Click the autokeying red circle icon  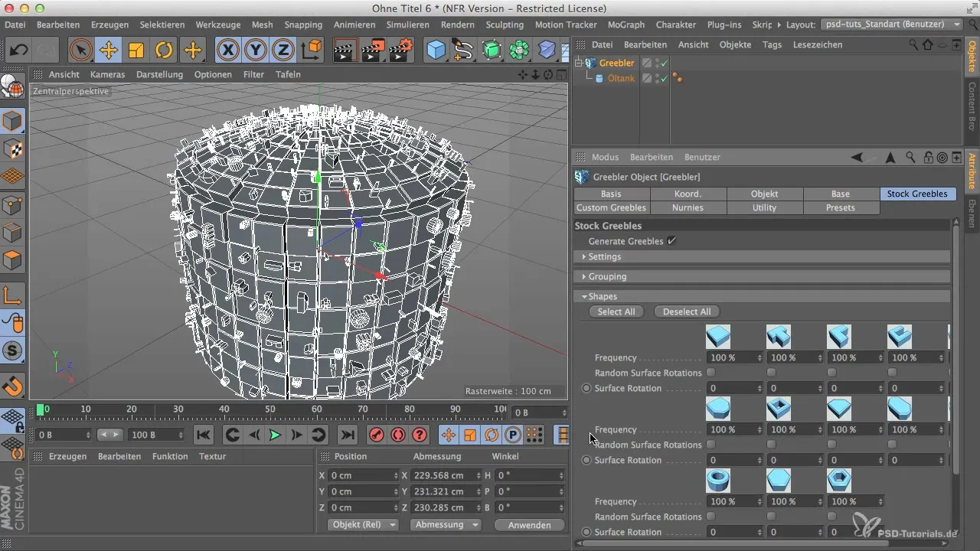[397, 435]
